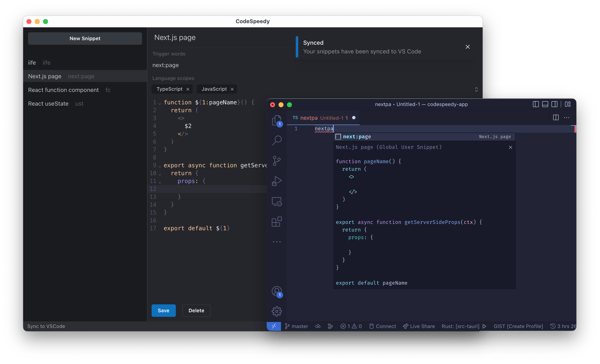The image size is (600, 364).
Task: Split the VS Code editor right
Action: click(x=556, y=117)
